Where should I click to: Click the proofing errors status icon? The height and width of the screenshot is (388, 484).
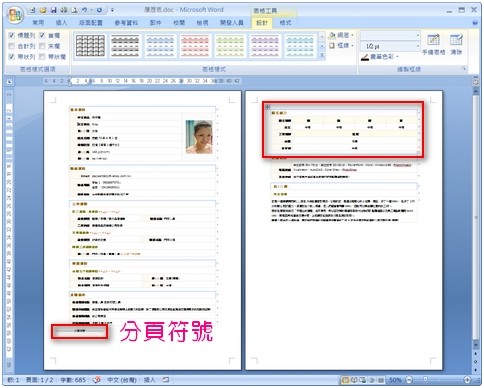click(97, 380)
